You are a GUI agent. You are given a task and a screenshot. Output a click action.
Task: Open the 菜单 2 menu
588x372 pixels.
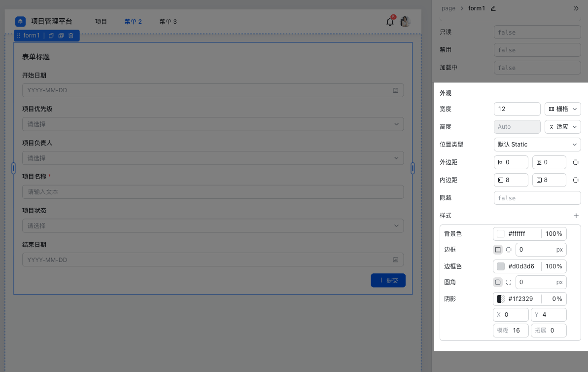[x=133, y=22]
